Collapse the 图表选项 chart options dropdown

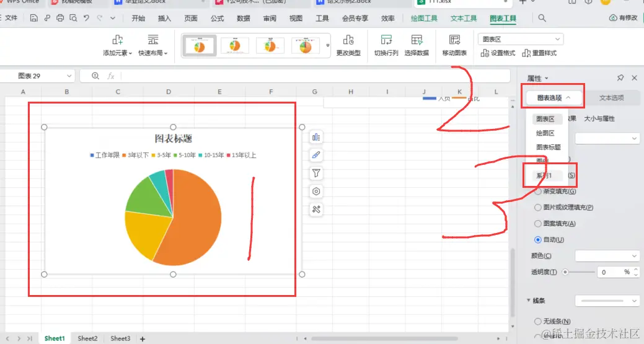pyautogui.click(x=553, y=98)
